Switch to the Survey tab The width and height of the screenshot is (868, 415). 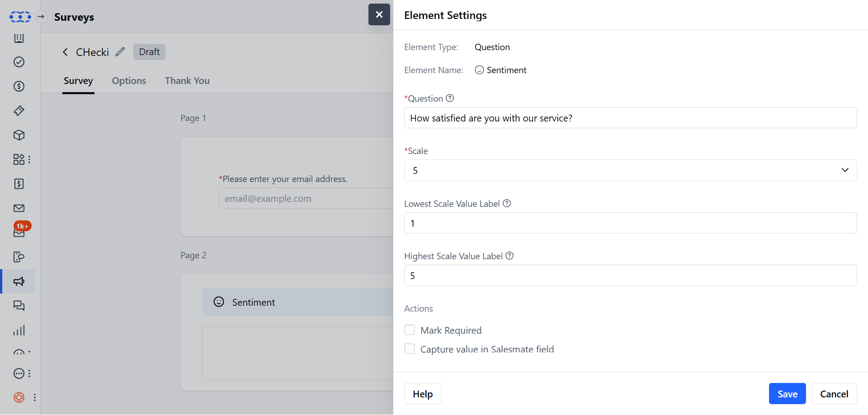point(78,81)
